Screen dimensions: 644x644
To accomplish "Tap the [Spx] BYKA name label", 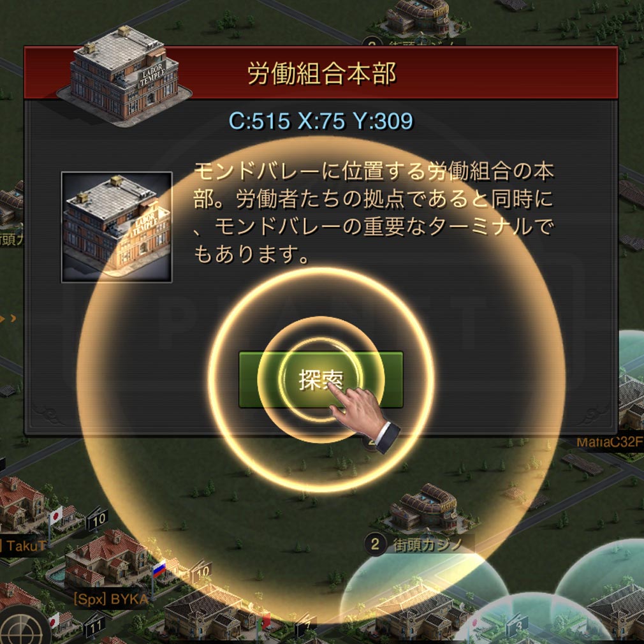I will (x=111, y=599).
